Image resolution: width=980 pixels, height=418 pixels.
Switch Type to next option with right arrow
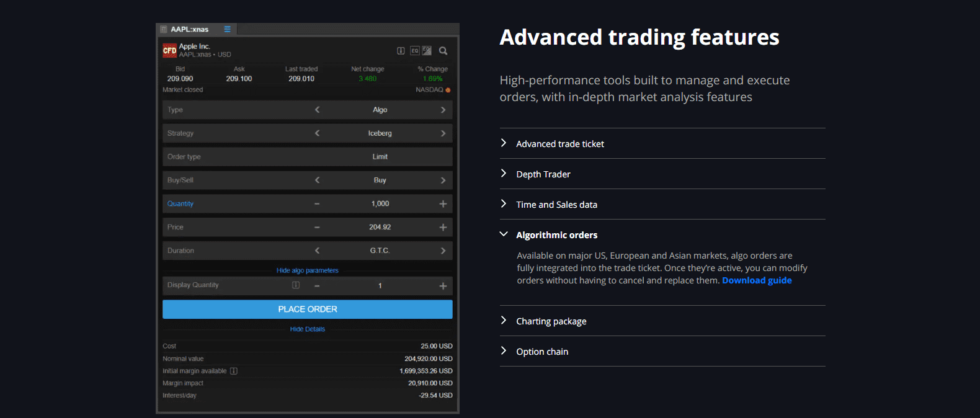click(443, 110)
